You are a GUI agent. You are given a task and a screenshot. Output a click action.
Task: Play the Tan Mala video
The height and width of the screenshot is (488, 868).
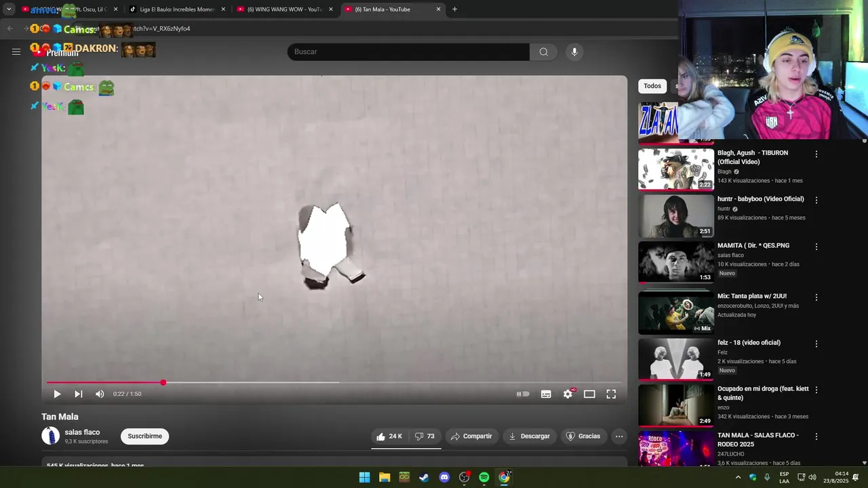[x=57, y=394]
